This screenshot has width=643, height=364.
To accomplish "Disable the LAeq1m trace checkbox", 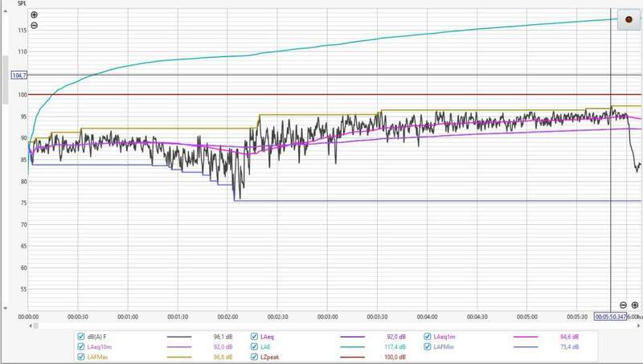I will point(426,336).
